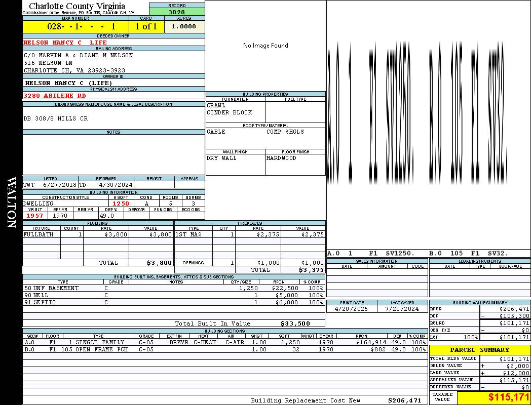The height and width of the screenshot is (405, 532).
Task: Select map number 028- -1- - - 1
Action: (82, 26)
